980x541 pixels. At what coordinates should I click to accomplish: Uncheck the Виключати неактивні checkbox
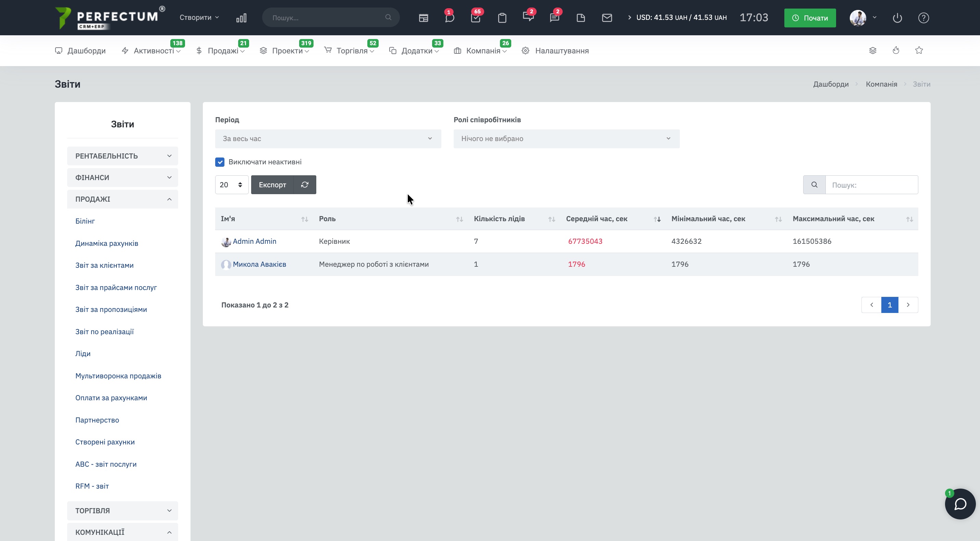click(x=220, y=162)
